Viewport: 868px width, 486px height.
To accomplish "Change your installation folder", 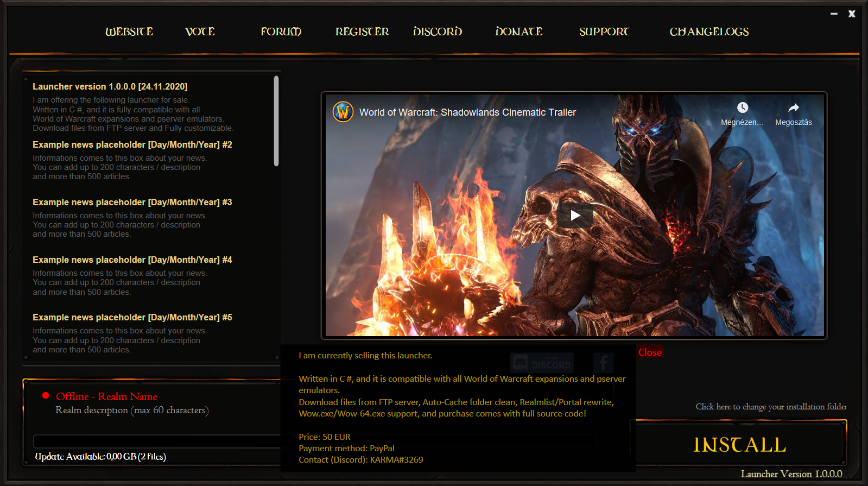I will (x=771, y=407).
